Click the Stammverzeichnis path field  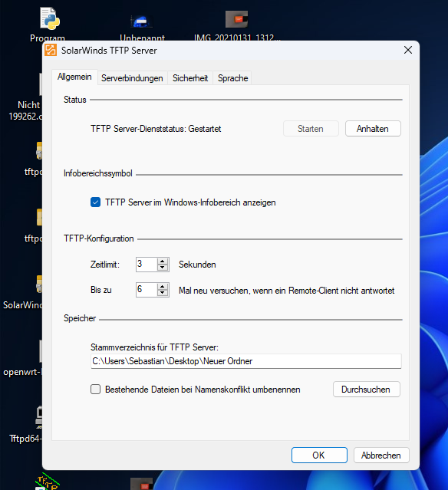coord(246,361)
